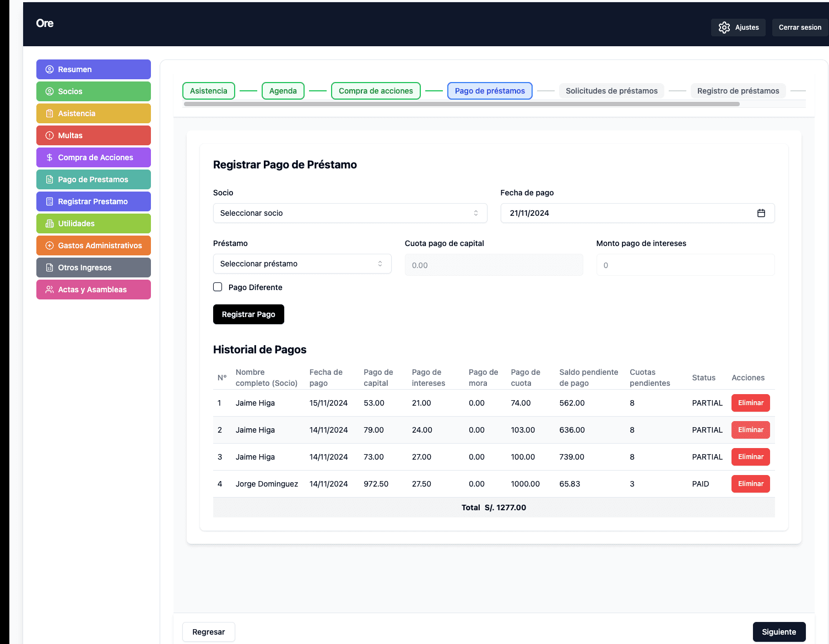The width and height of the screenshot is (829, 644).
Task: Click the Registrar Prestamo calculator icon
Action: (x=50, y=201)
